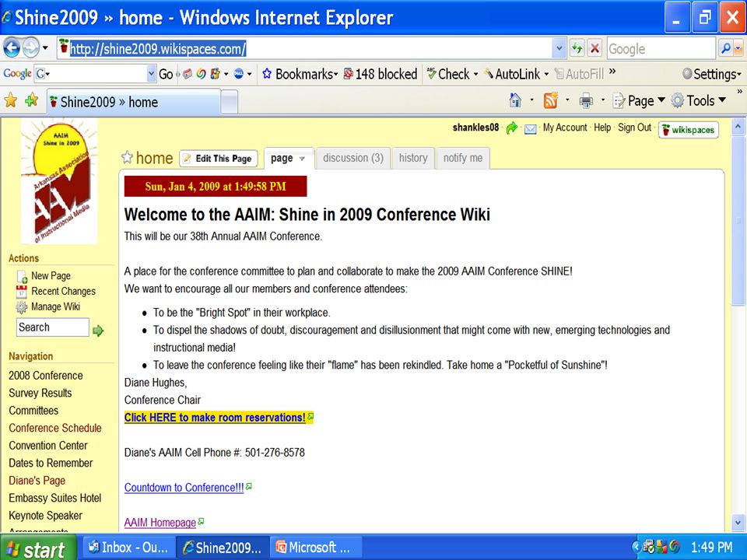Open the 2008 Conference navigation link
The image size is (747, 560).
pyautogui.click(x=46, y=376)
